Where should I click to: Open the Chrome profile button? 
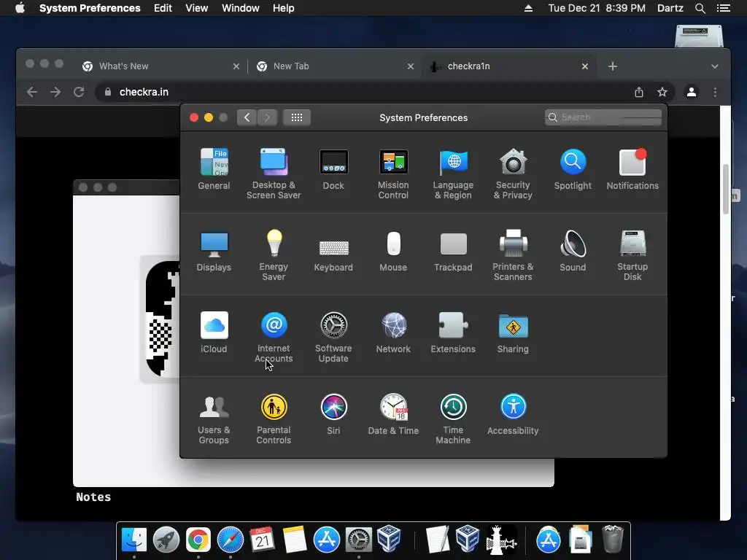coord(692,92)
